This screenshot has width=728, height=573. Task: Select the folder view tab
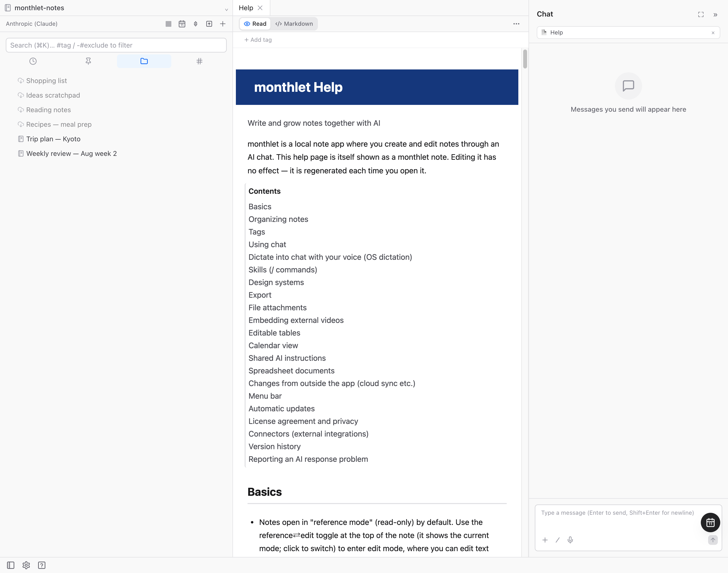(144, 61)
